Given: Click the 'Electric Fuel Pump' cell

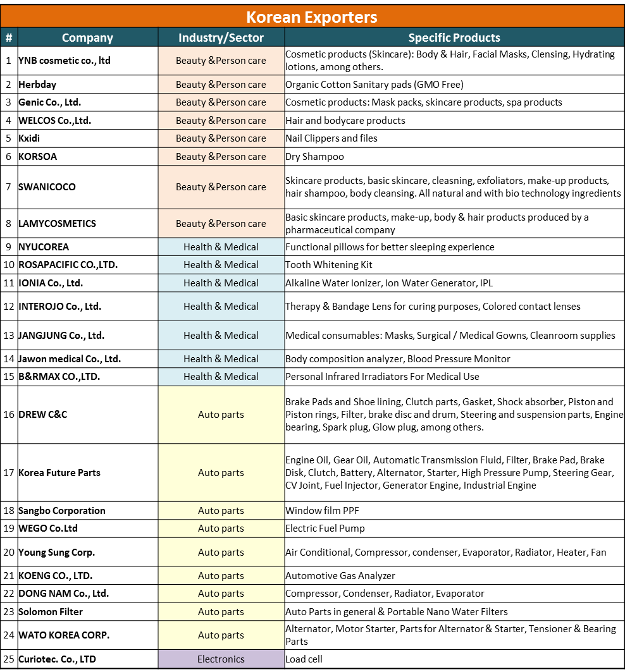Looking at the screenshot, I should (x=454, y=528).
